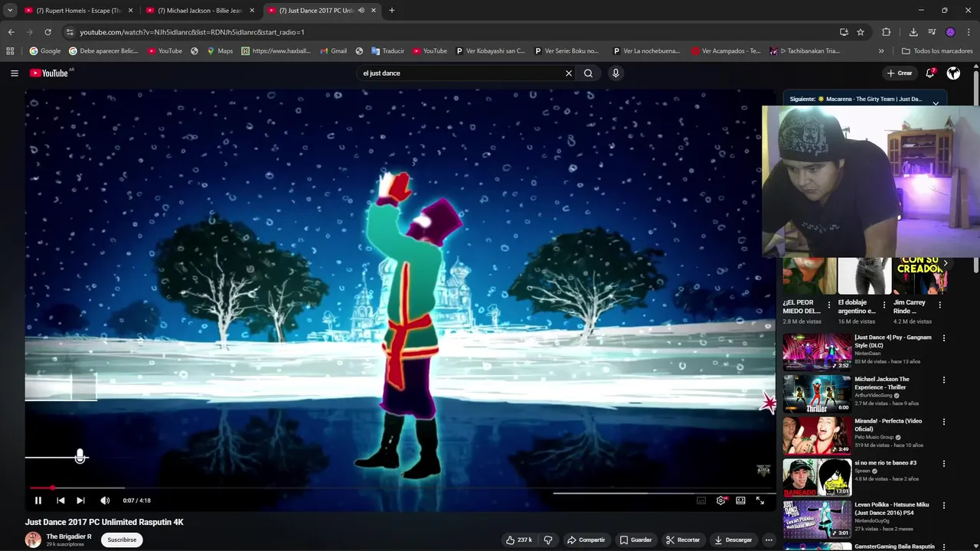The width and height of the screenshot is (980, 551).
Task: Open Levan Polkka Hatsune Miku video title
Action: coord(892,509)
